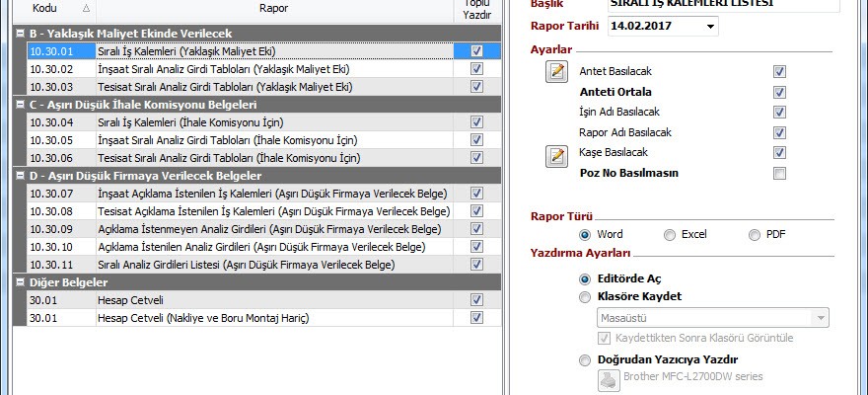Choose the PDF report type option
The image size is (868, 395).
pos(755,235)
